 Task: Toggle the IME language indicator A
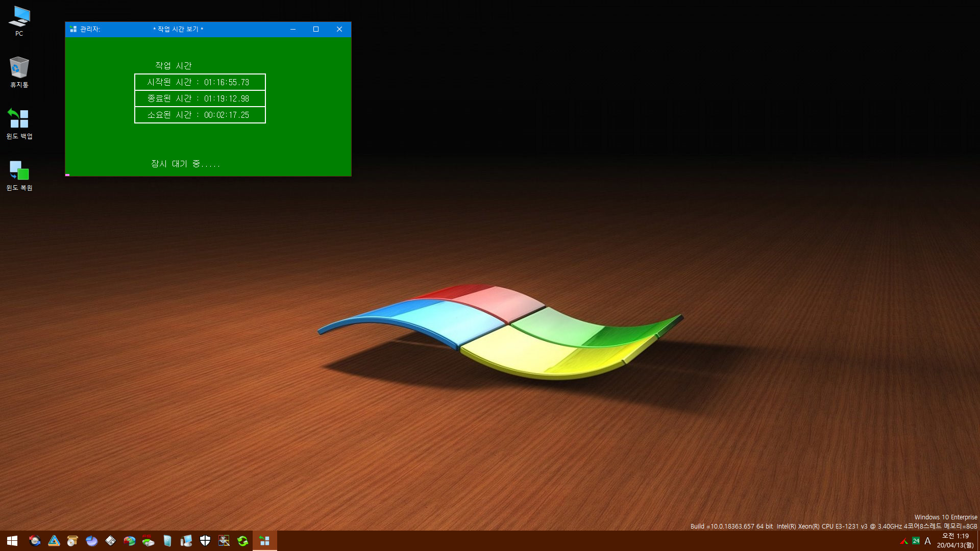pyautogui.click(x=927, y=541)
